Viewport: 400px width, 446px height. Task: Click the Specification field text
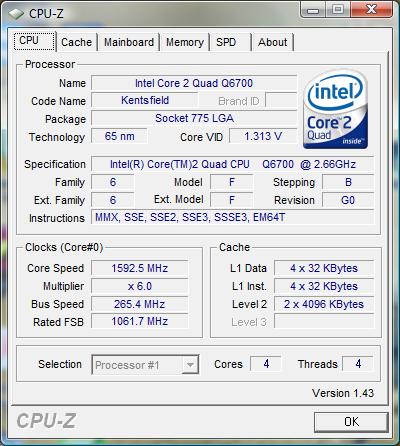point(233,164)
